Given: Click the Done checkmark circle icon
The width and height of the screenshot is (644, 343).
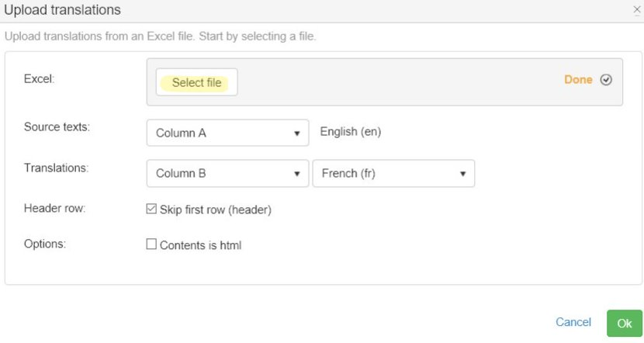Looking at the screenshot, I should click(607, 80).
